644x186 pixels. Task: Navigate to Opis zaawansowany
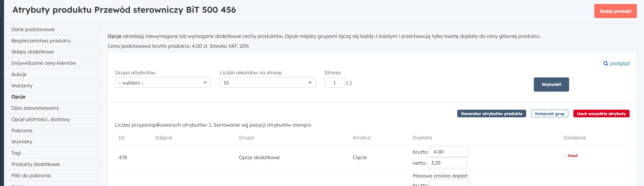[x=35, y=108]
